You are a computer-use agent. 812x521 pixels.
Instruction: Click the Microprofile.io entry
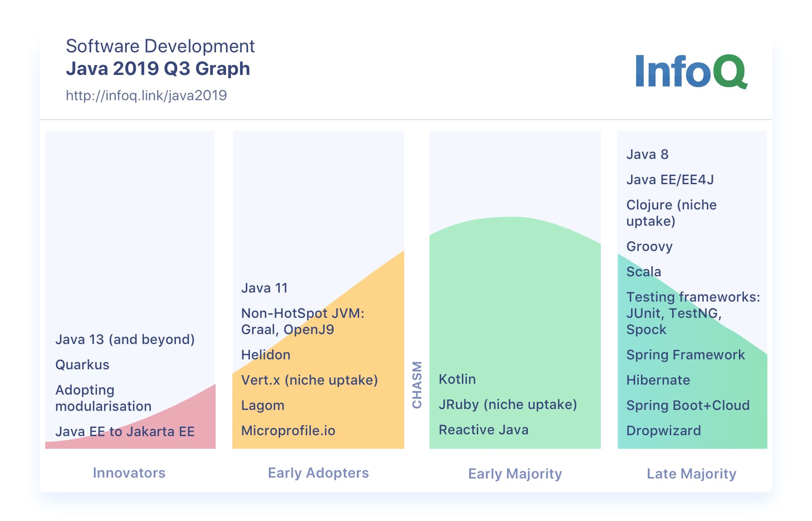pos(288,431)
